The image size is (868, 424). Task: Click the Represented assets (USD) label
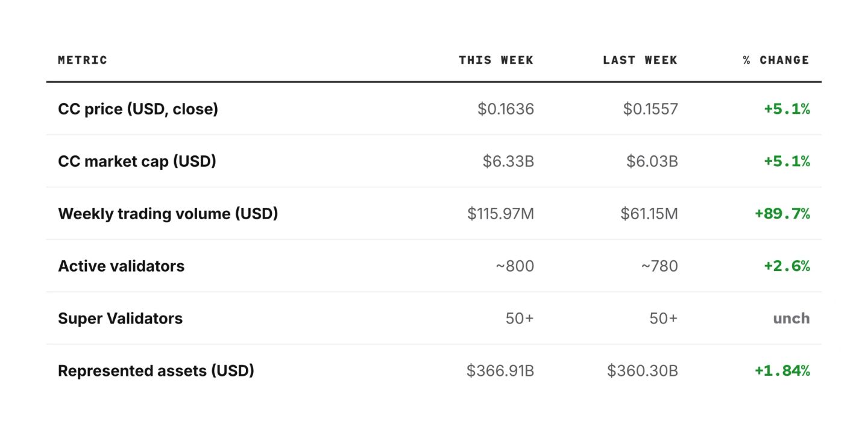click(x=156, y=371)
